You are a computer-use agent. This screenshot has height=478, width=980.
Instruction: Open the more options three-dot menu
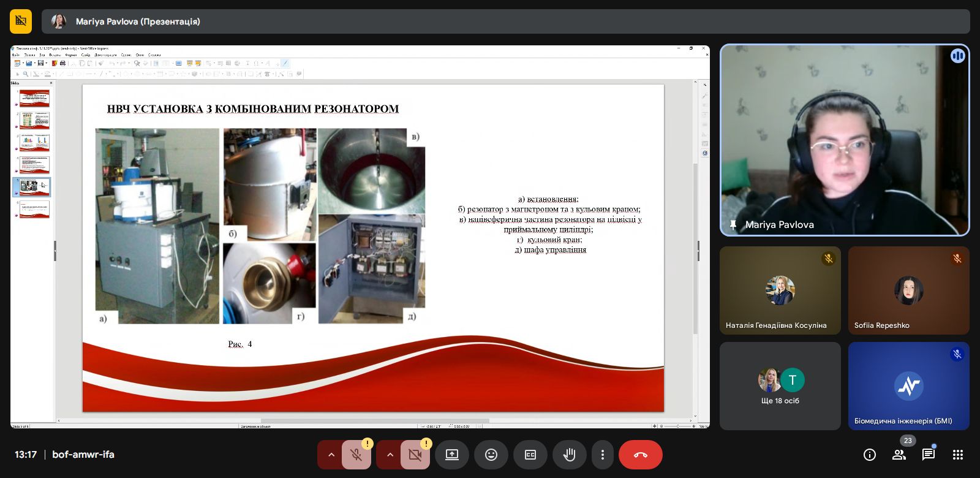(x=603, y=455)
